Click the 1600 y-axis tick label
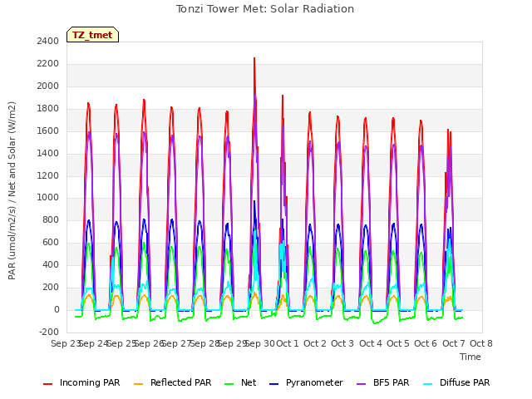Screen dimensions: 532x399 [x=48, y=131]
